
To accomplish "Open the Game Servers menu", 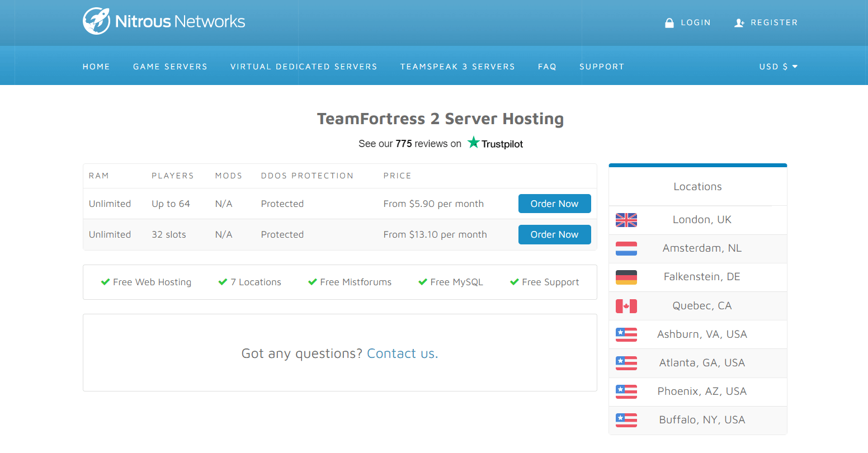I will coord(170,67).
